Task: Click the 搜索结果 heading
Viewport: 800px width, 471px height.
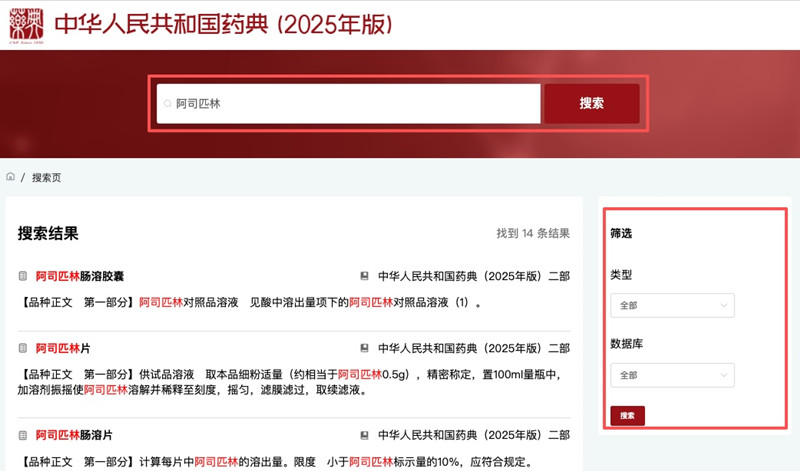Action: (x=48, y=233)
